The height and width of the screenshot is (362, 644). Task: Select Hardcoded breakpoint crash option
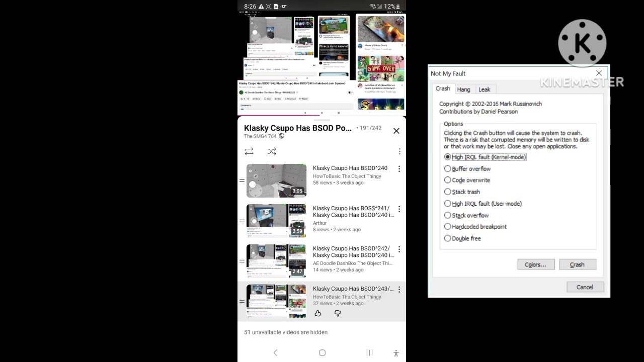(475, 227)
